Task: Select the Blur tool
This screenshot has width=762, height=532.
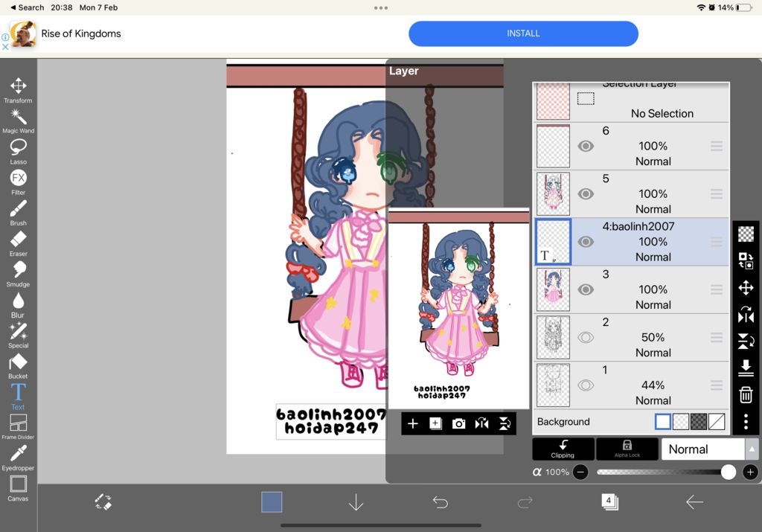Action: [18, 304]
